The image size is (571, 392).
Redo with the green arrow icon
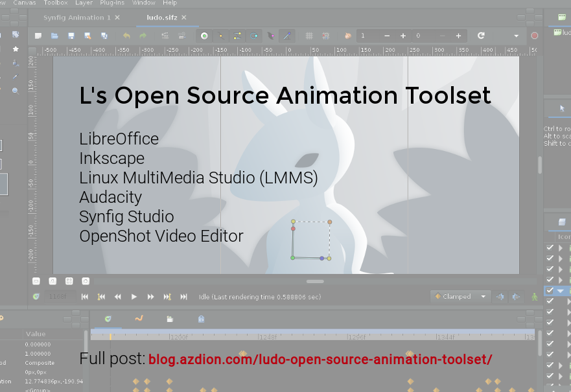pyautogui.click(x=143, y=36)
